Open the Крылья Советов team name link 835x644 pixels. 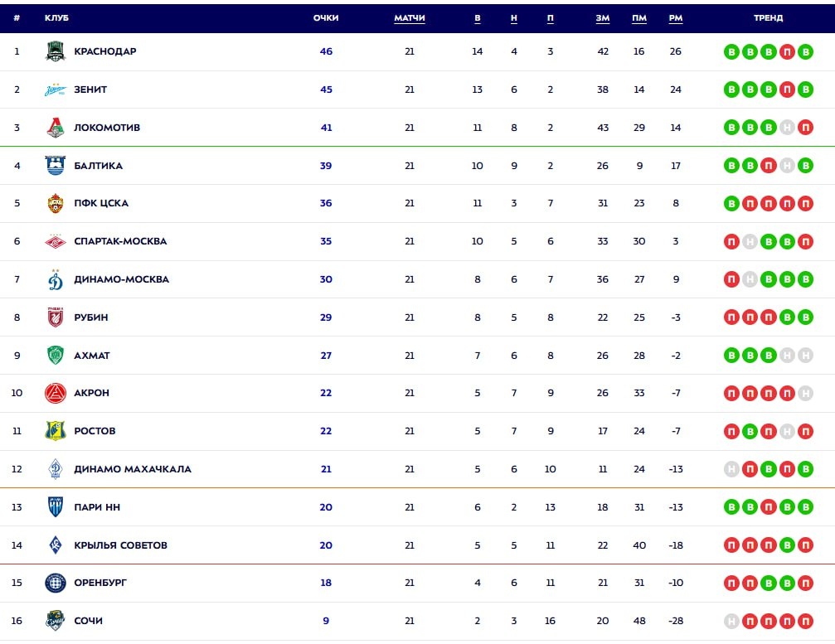[121, 545]
